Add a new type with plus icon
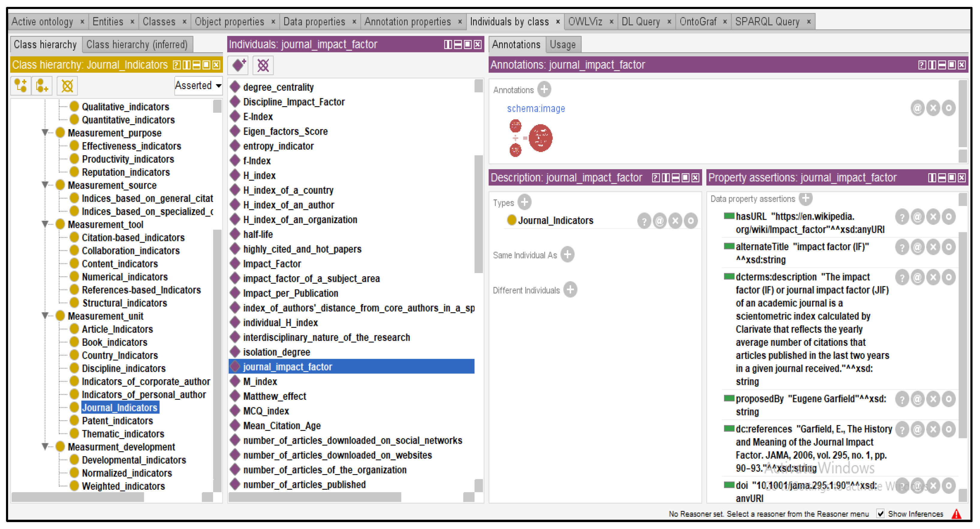 (524, 202)
